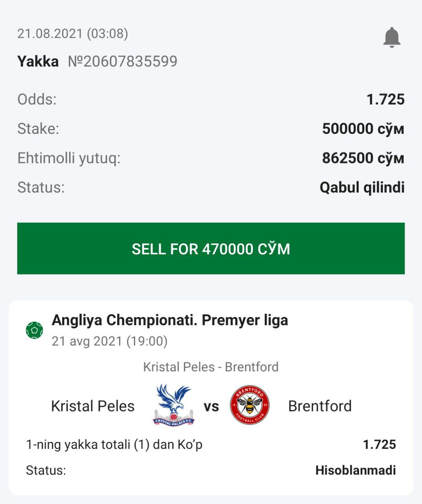Click the 1.725 odds in match card

tap(379, 445)
